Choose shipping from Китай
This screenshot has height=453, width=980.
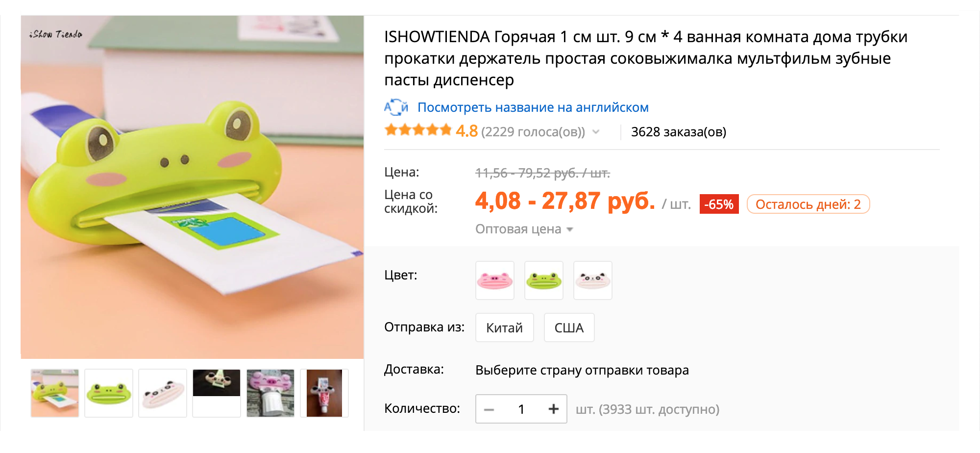[x=505, y=327]
